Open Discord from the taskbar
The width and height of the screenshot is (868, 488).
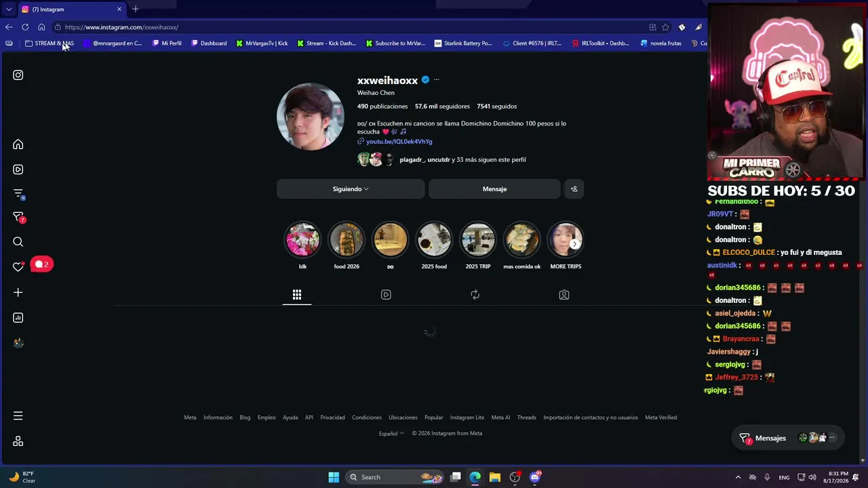535,477
